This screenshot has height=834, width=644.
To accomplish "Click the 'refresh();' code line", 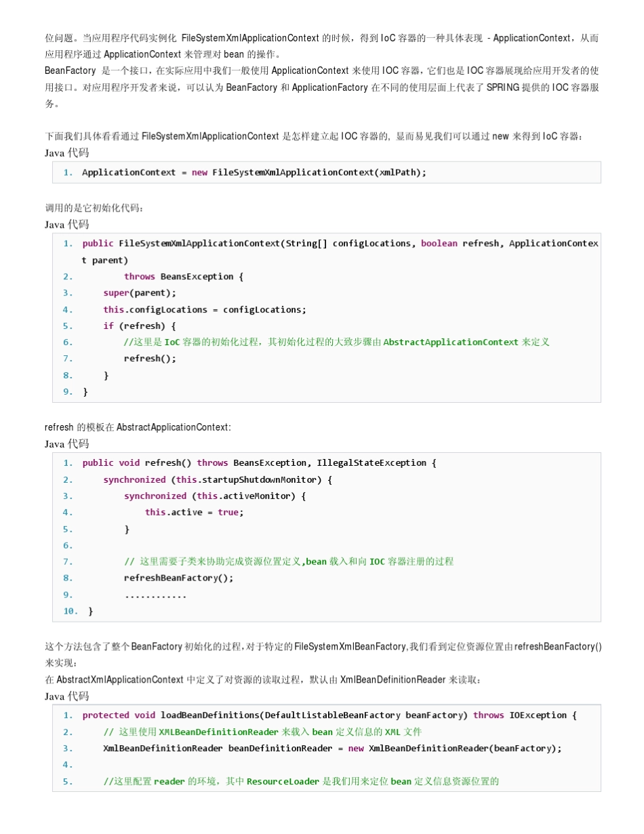I will point(150,359).
